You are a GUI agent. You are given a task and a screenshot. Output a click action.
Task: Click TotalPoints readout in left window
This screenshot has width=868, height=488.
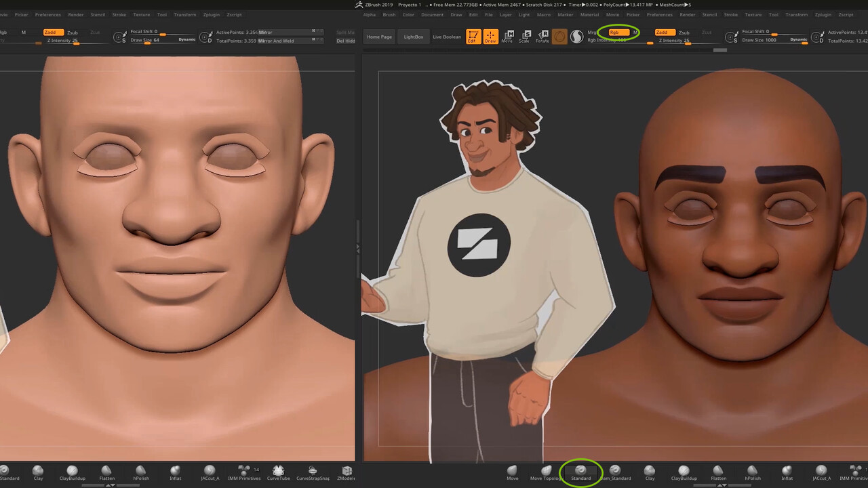coord(236,41)
